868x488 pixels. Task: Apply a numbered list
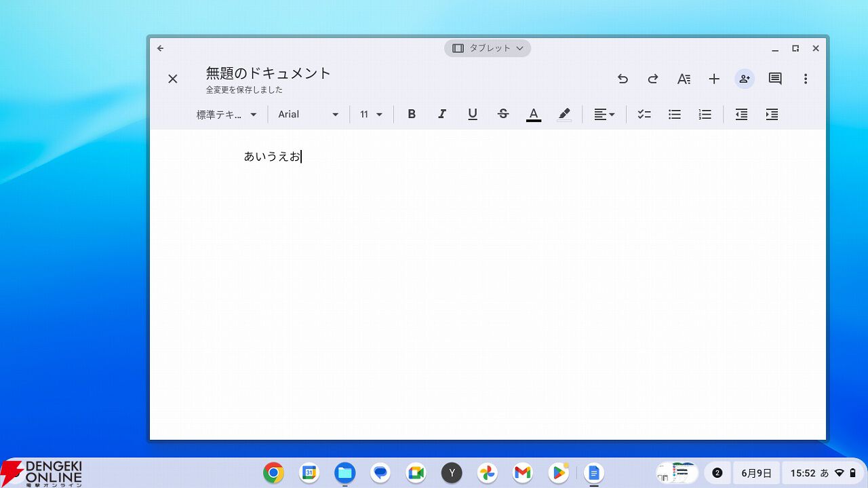tap(705, 115)
